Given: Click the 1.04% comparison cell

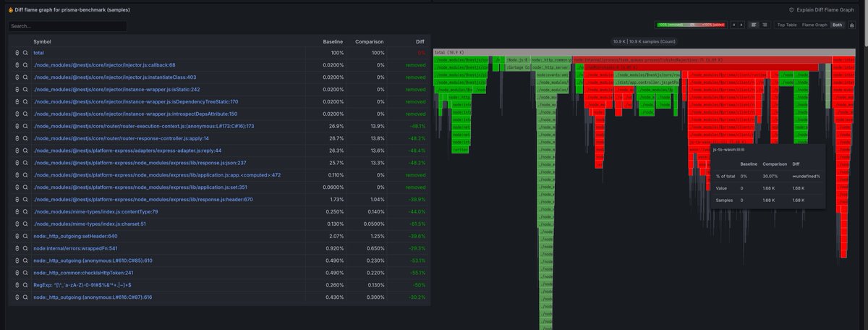Looking at the screenshot, I should click(377, 200).
